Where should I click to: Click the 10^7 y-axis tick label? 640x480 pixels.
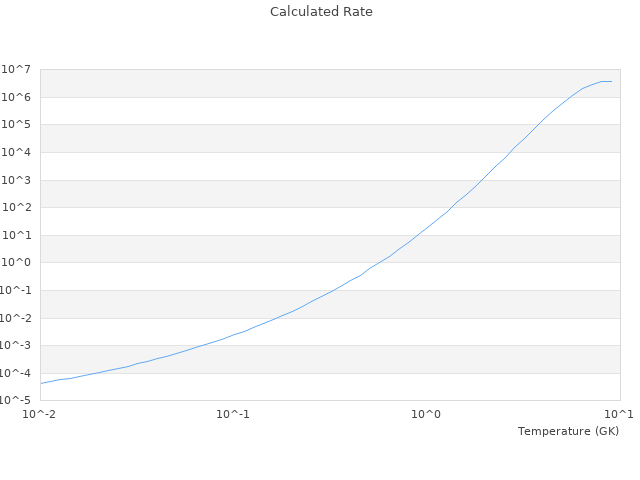point(19,69)
